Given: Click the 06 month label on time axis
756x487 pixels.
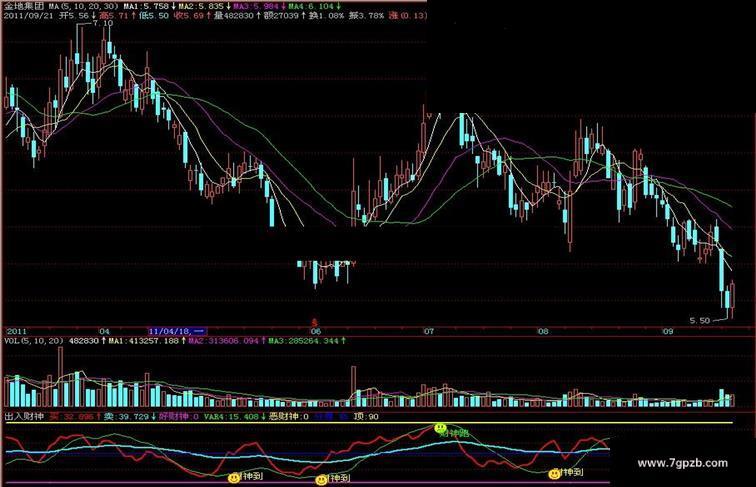Looking at the screenshot, I should (x=315, y=331).
